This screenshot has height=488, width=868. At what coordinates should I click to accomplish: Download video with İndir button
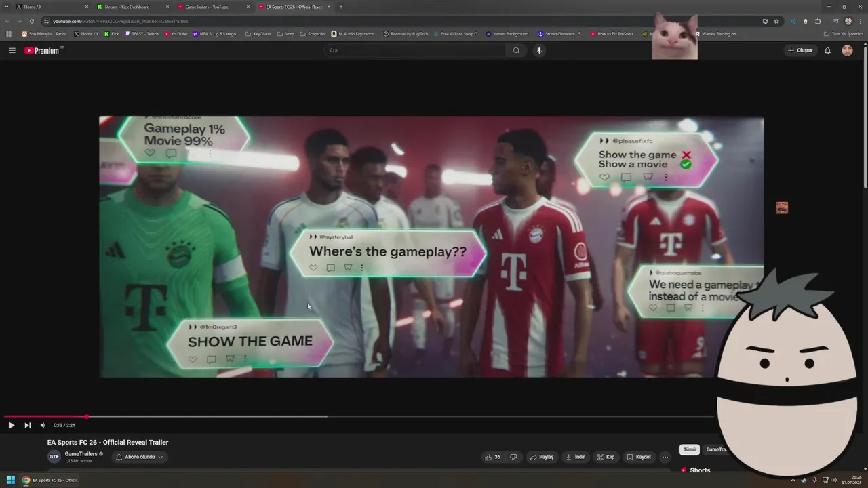[x=576, y=457]
